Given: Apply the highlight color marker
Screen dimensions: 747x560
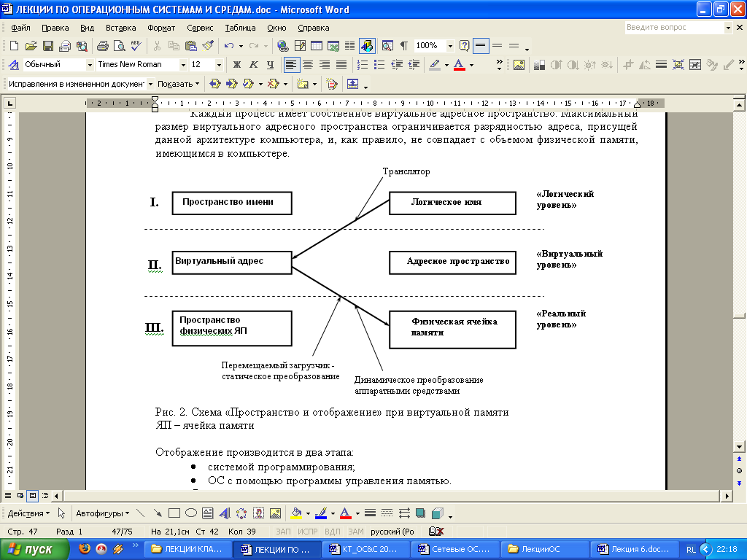Looking at the screenshot, I should (x=435, y=65).
